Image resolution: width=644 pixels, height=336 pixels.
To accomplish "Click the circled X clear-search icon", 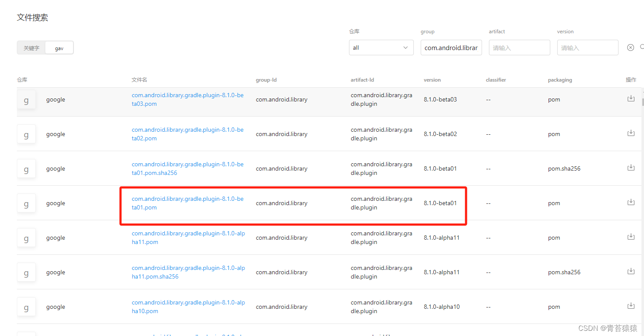I will 631,48.
